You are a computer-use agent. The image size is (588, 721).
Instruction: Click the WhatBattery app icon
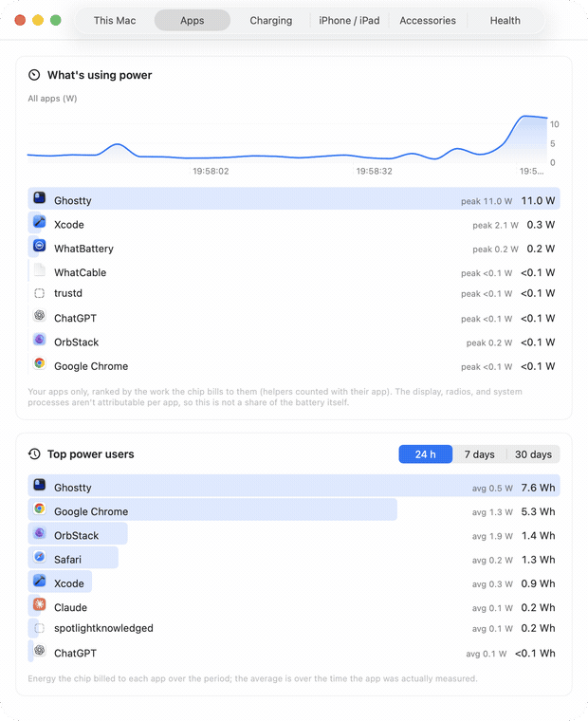[x=40, y=246]
